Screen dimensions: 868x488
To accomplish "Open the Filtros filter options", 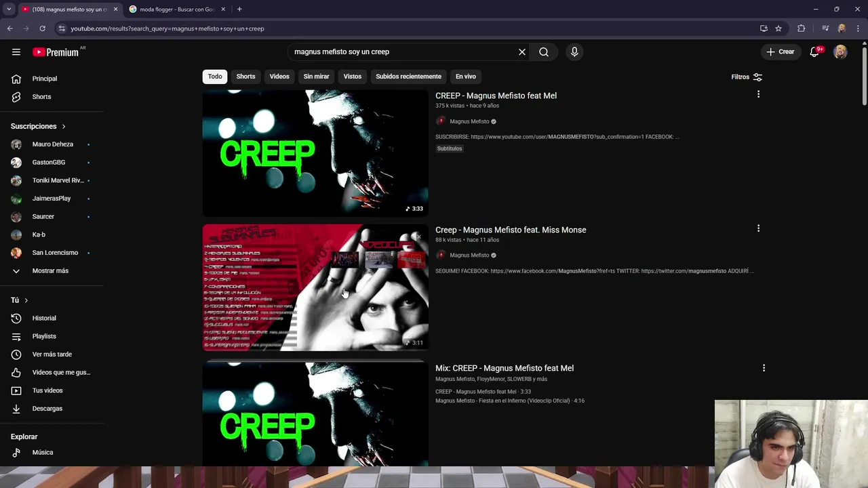I will pos(747,77).
